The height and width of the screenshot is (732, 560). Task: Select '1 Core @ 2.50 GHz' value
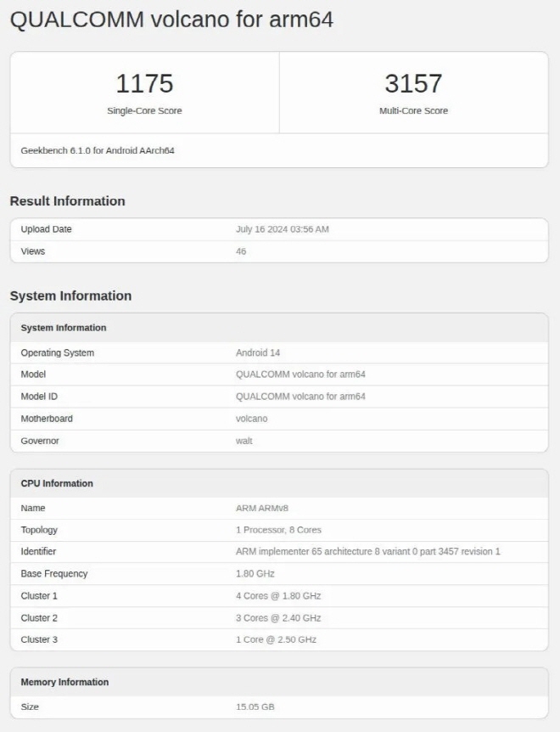coord(276,639)
